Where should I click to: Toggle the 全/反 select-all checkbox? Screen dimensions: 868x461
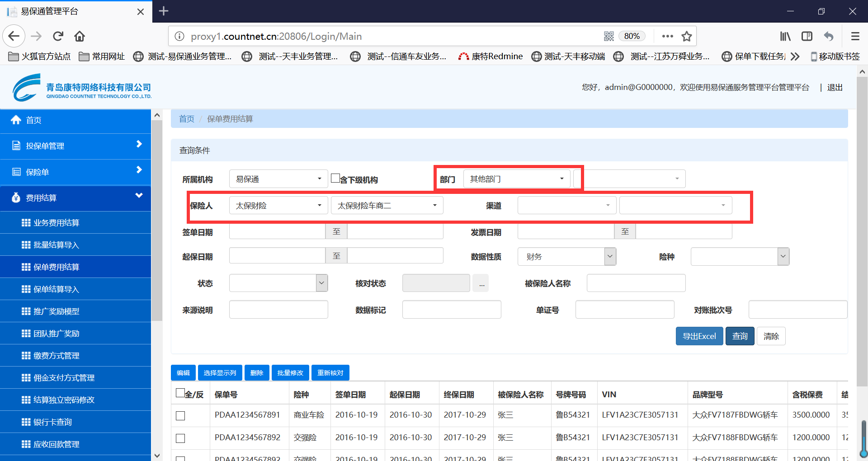tap(180, 393)
